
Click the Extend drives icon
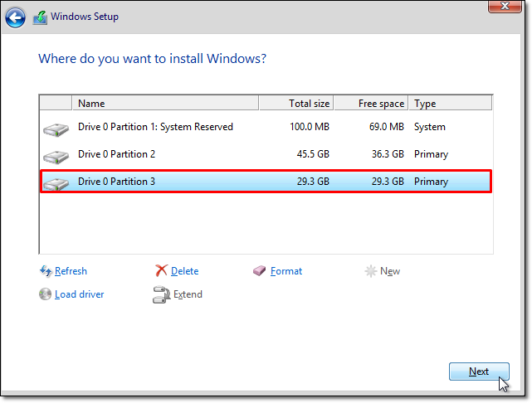[162, 294]
